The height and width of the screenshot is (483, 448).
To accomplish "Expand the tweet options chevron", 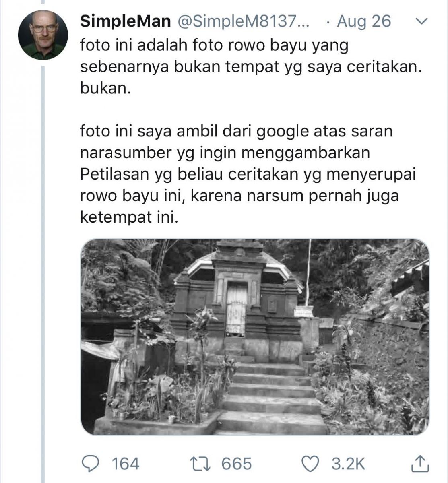I will pos(421,21).
